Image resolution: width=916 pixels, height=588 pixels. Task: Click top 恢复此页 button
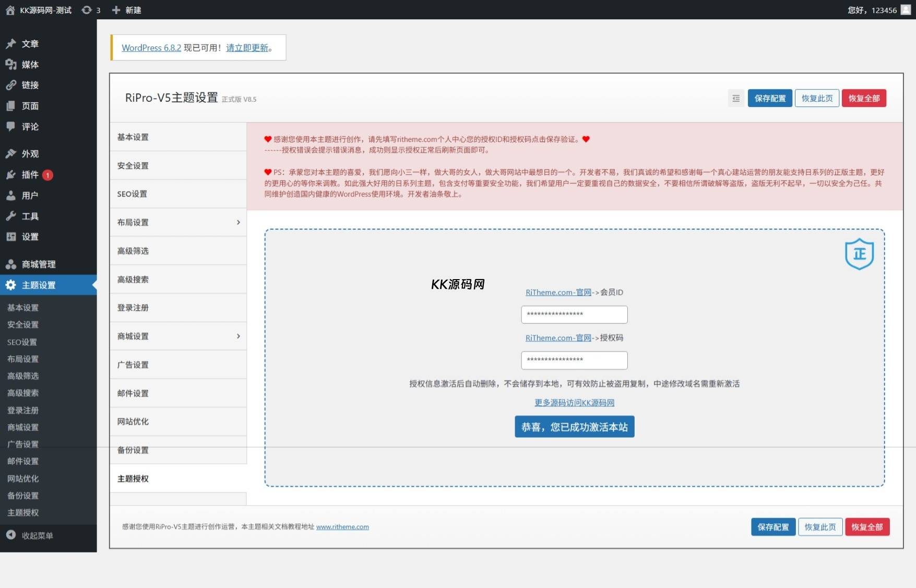(x=817, y=98)
